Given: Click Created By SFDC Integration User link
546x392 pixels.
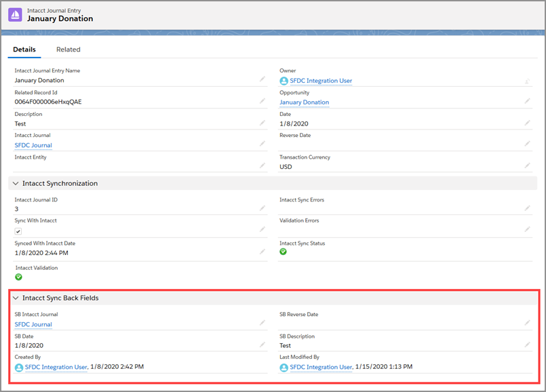Looking at the screenshot, I should coord(56,367).
